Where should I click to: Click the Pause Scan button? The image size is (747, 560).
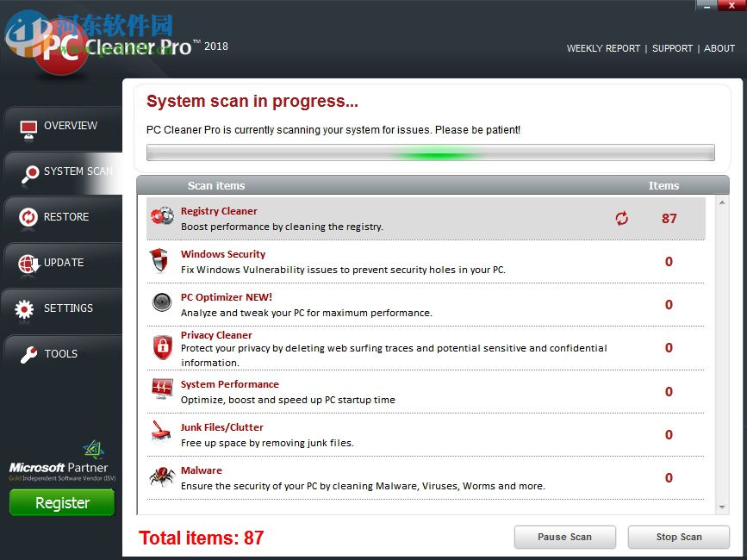565,537
